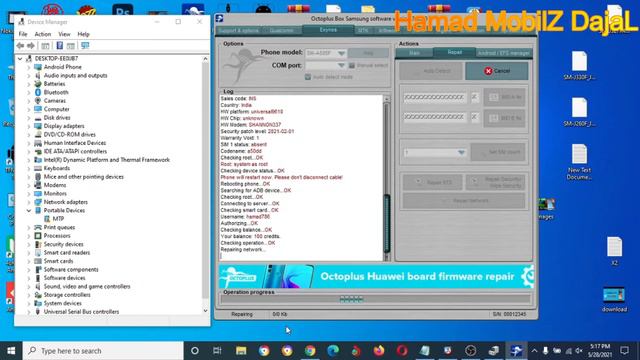Open New Text Document desktop icon
640x360 pixels.
click(579, 162)
